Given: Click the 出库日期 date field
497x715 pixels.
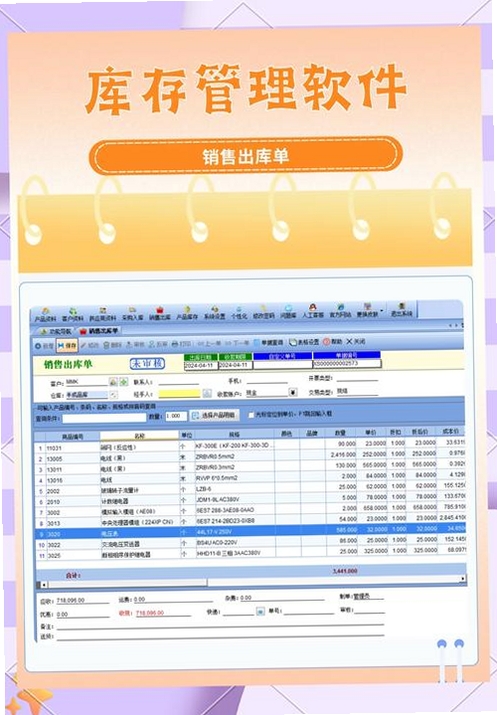Looking at the screenshot, I should click(201, 366).
